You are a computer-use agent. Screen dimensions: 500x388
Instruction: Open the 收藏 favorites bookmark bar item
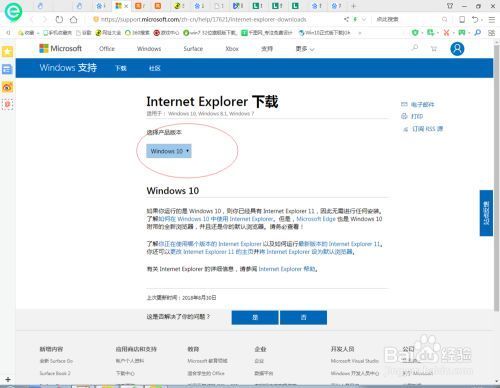[27, 32]
